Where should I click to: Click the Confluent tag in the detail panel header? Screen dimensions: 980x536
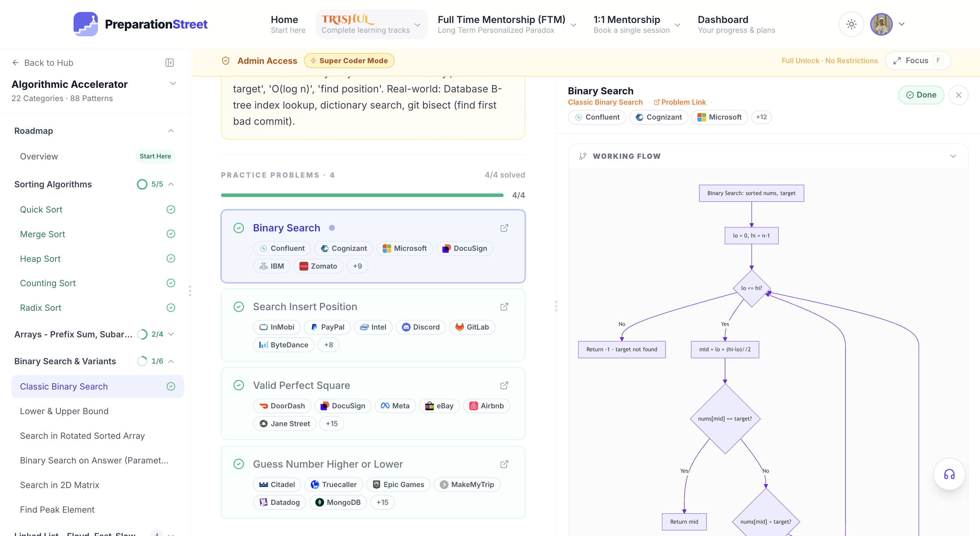[597, 117]
